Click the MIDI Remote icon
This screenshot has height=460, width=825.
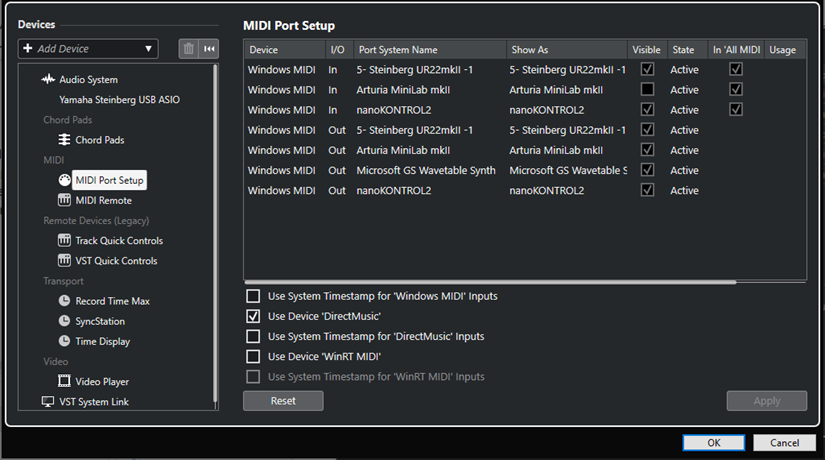(x=65, y=200)
